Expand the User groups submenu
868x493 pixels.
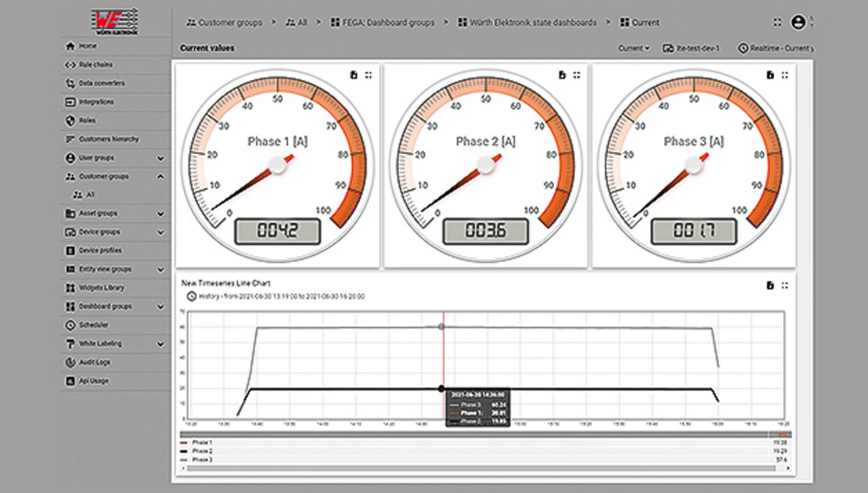click(x=161, y=159)
